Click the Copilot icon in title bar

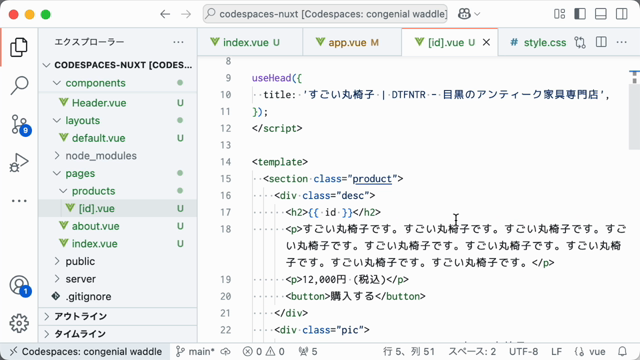click(x=464, y=14)
